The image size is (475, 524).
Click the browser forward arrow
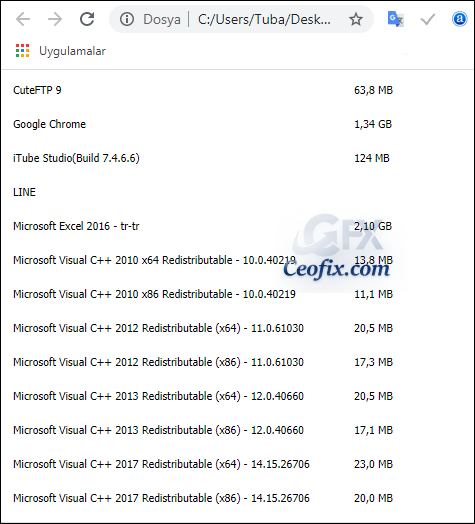[x=55, y=19]
